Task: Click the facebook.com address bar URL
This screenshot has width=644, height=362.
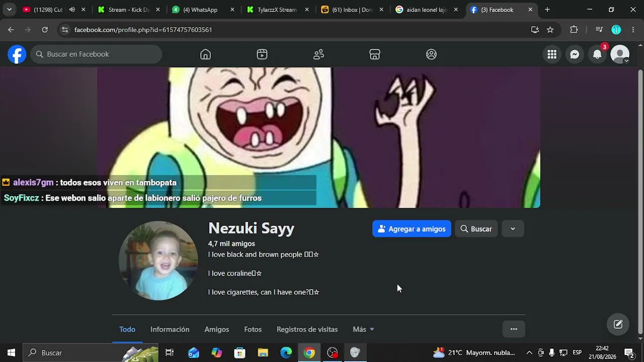Action: coord(143,30)
